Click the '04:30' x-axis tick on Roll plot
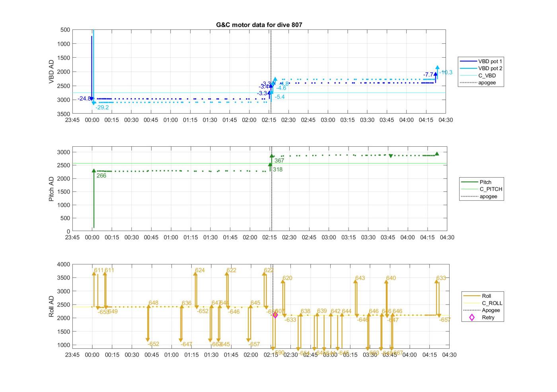 (449, 355)
